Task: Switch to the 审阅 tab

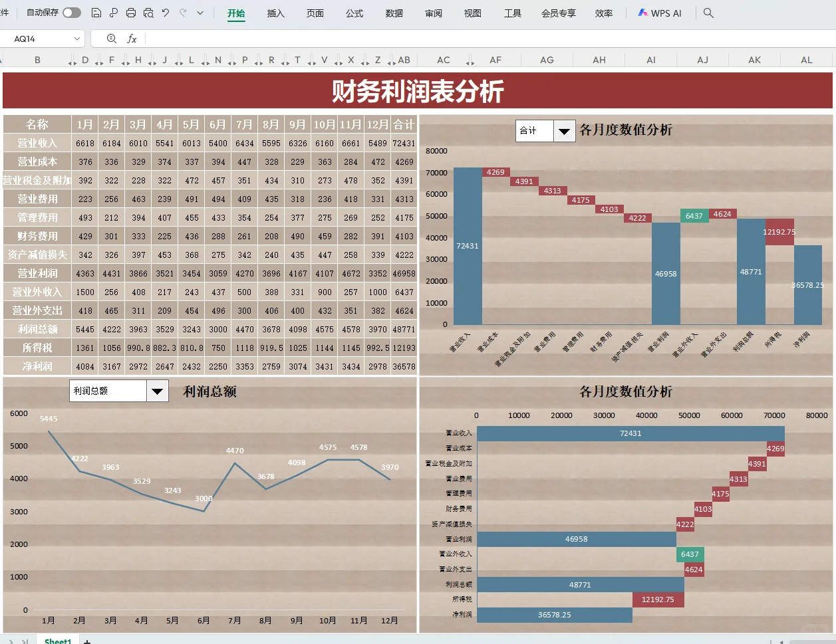Action: (x=434, y=13)
